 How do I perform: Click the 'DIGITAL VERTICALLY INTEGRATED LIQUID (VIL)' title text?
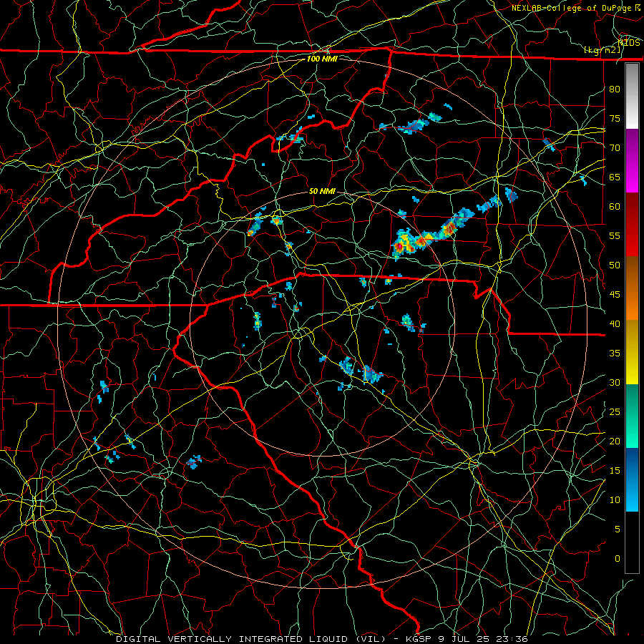pyautogui.click(x=250, y=639)
